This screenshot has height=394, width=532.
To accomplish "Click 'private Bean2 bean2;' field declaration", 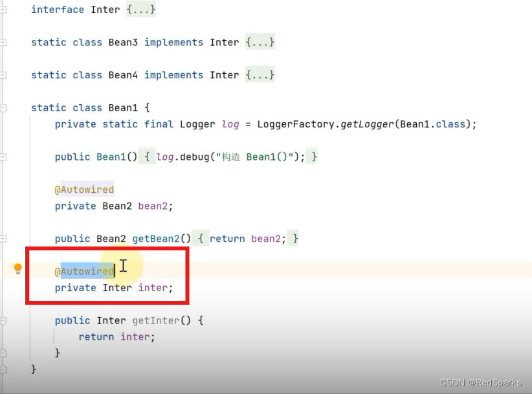I will (114, 206).
